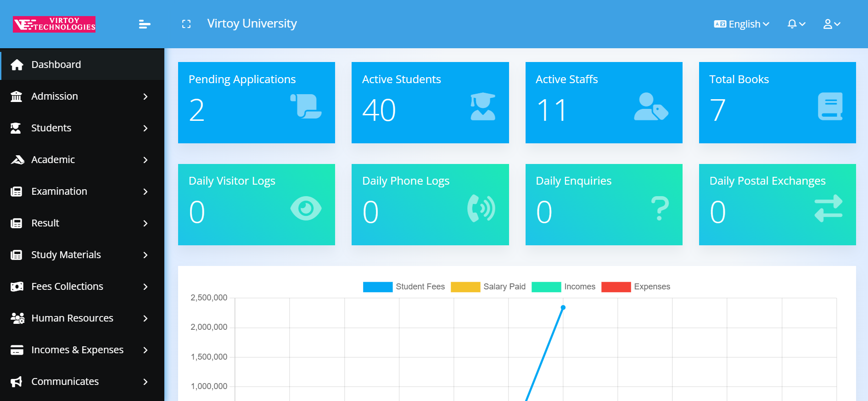Expand the Result menu chevron

tap(146, 223)
